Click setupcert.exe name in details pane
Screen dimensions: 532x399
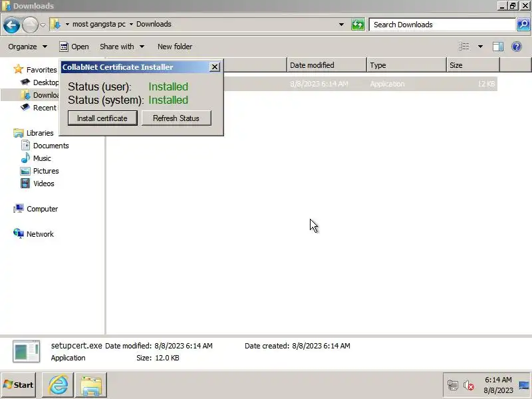tap(76, 345)
